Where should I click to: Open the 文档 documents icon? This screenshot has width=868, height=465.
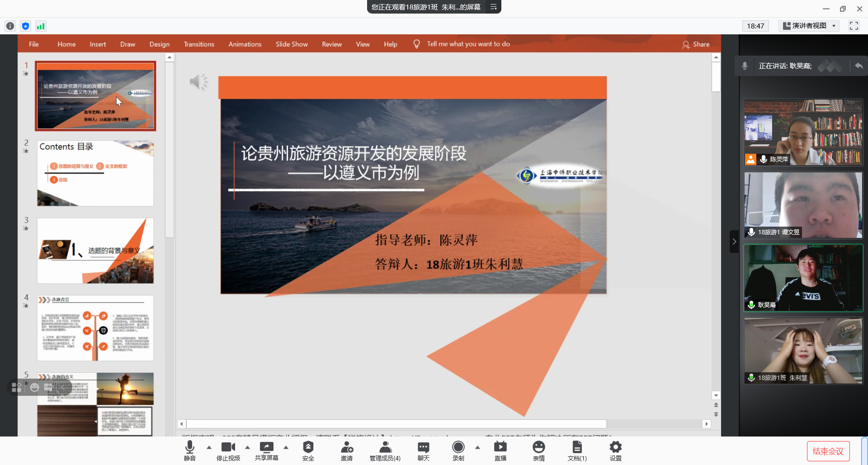pyautogui.click(x=577, y=450)
